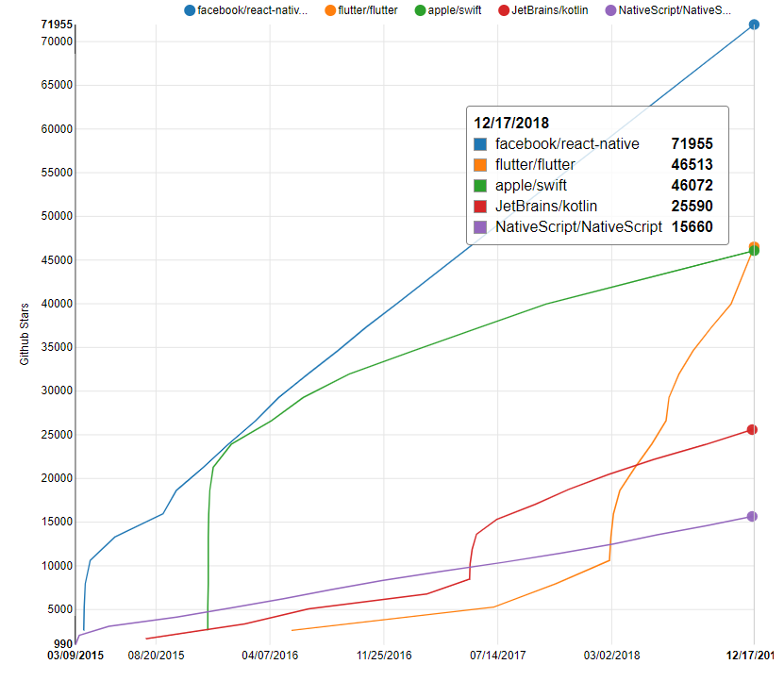The image size is (784, 681).
Task: Click the blue swatch in the tooltip
Action: pyautogui.click(x=480, y=144)
